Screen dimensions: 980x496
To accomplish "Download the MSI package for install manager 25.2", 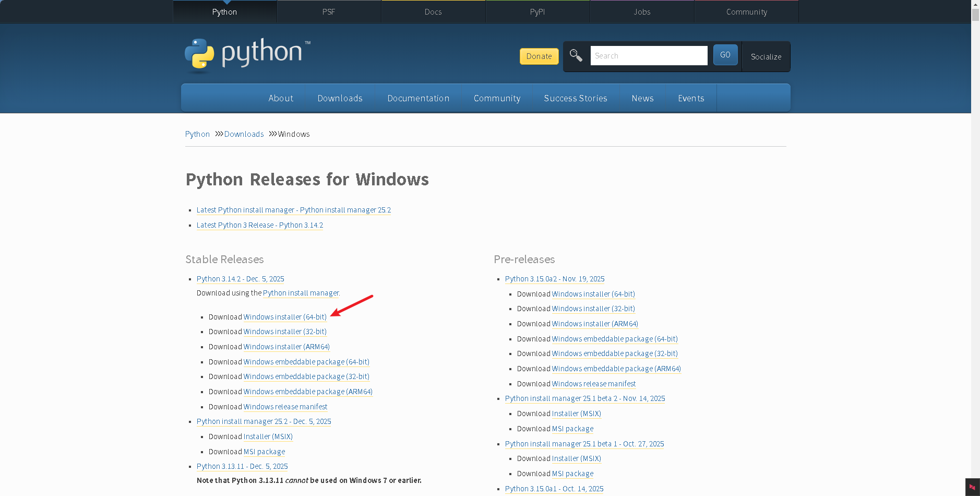I will 264,451.
